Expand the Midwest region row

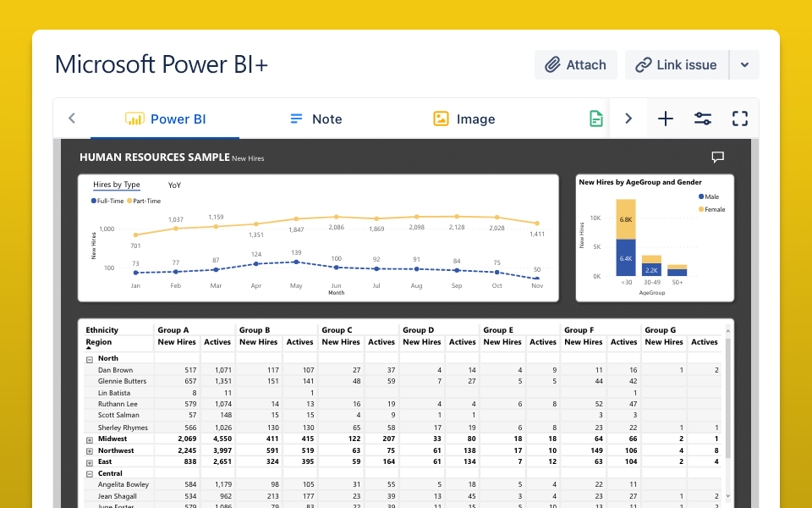click(x=89, y=439)
